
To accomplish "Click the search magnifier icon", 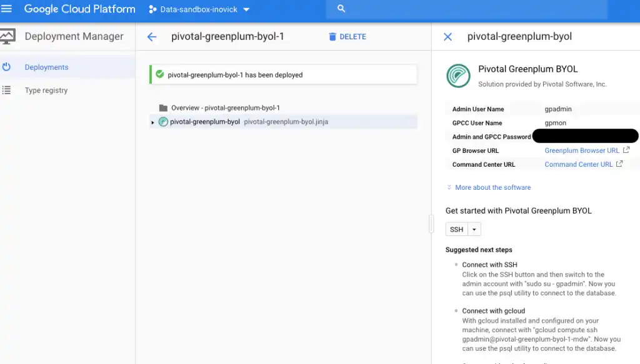I will (341, 9).
